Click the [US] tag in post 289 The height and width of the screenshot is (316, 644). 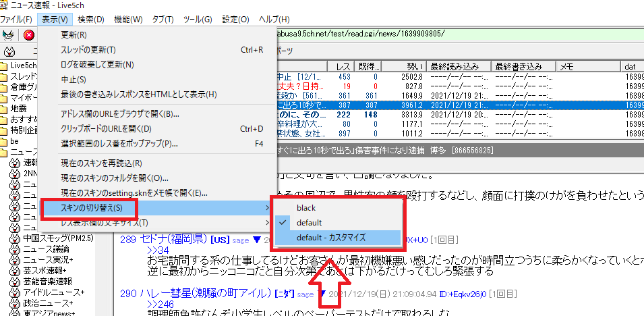pyautogui.click(x=220, y=240)
